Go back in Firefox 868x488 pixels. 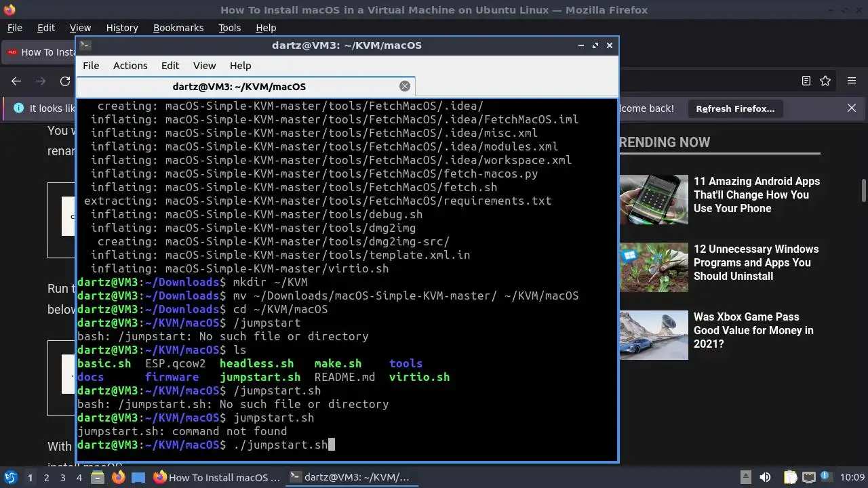click(16, 81)
